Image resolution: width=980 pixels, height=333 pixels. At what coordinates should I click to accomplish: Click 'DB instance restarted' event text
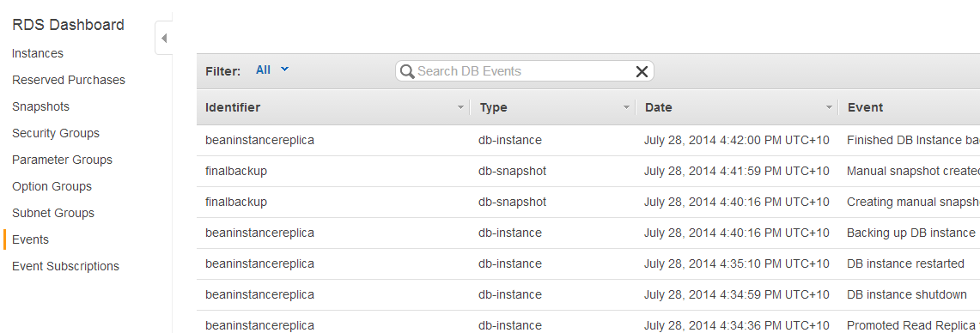(x=905, y=263)
